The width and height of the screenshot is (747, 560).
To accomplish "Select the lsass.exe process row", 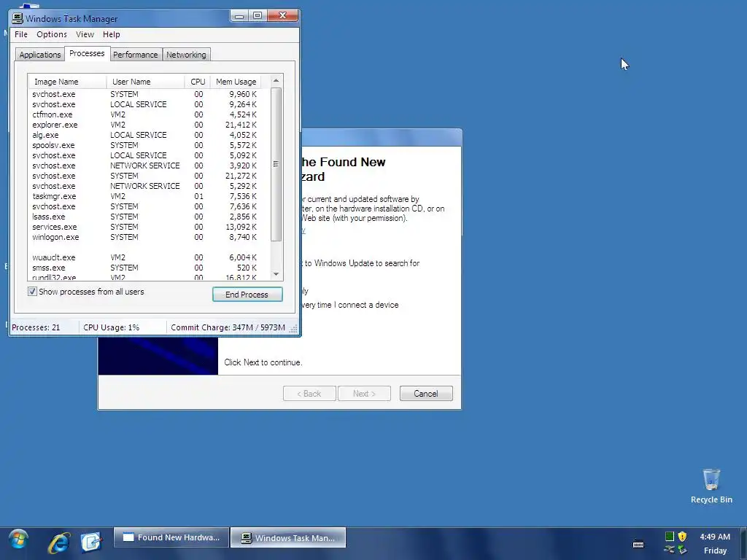I will click(145, 217).
